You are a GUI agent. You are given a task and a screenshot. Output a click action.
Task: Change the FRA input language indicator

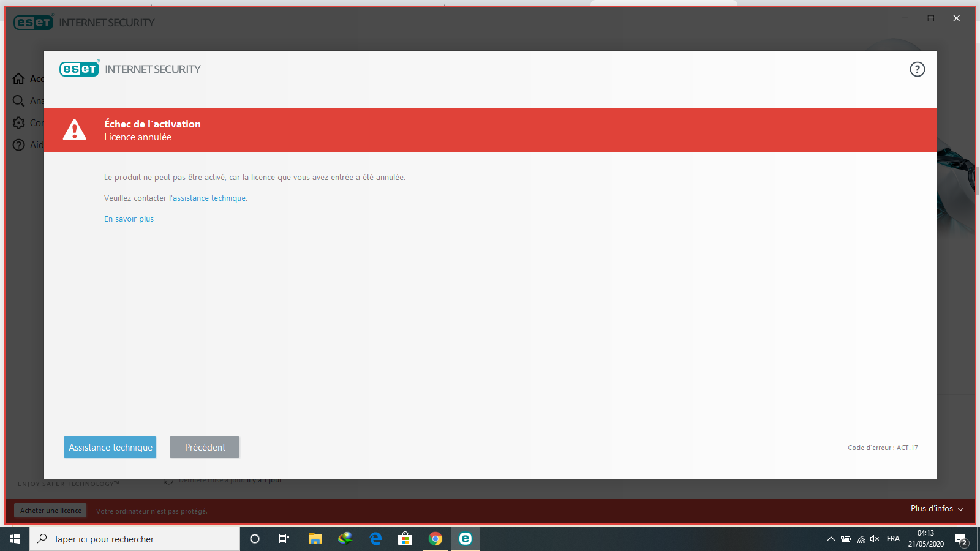coord(893,539)
